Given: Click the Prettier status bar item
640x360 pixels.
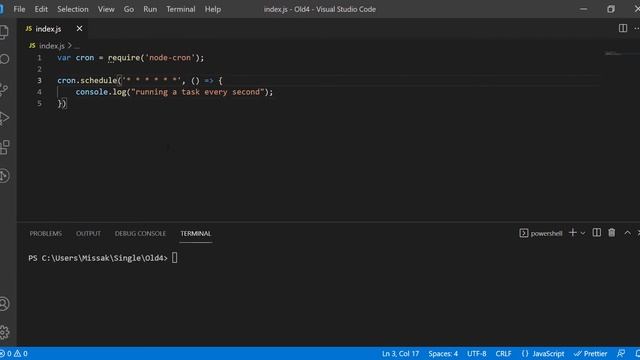Looking at the screenshot, I should coord(590,353).
